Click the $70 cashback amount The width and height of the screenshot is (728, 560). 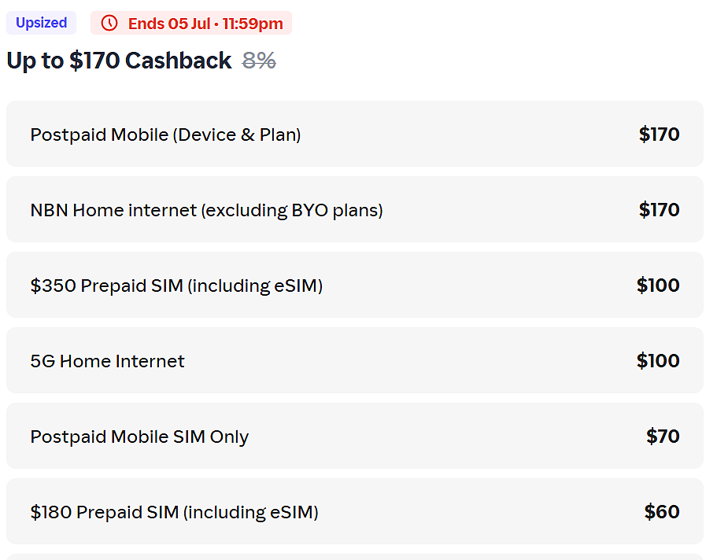coord(663,436)
